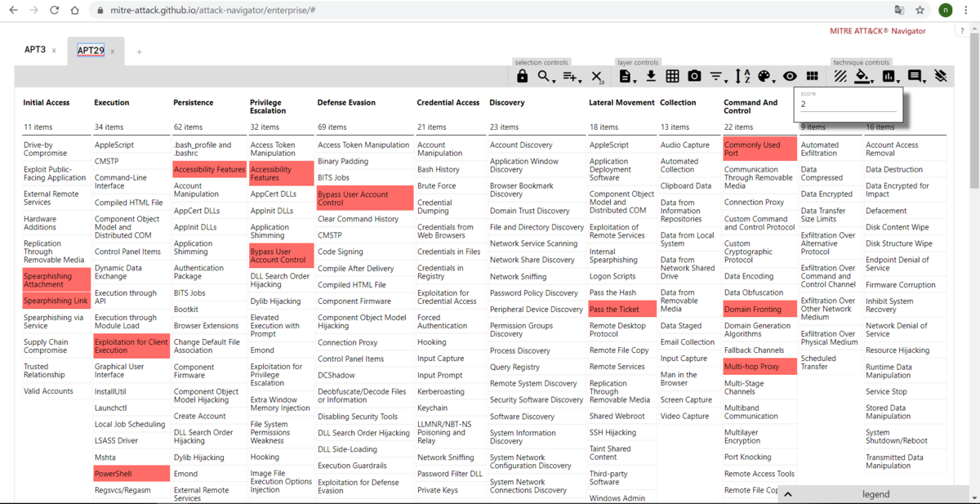Select Remote Desktop Protocol technique

click(x=621, y=329)
